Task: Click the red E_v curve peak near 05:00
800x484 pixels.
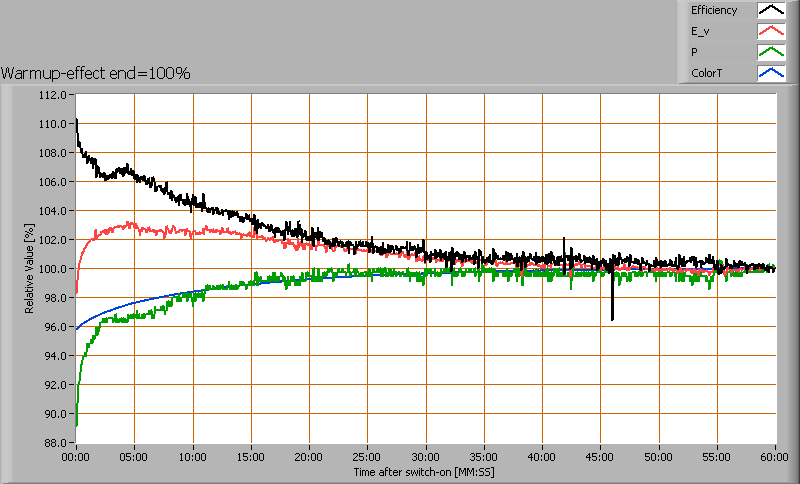Action: coord(130,224)
